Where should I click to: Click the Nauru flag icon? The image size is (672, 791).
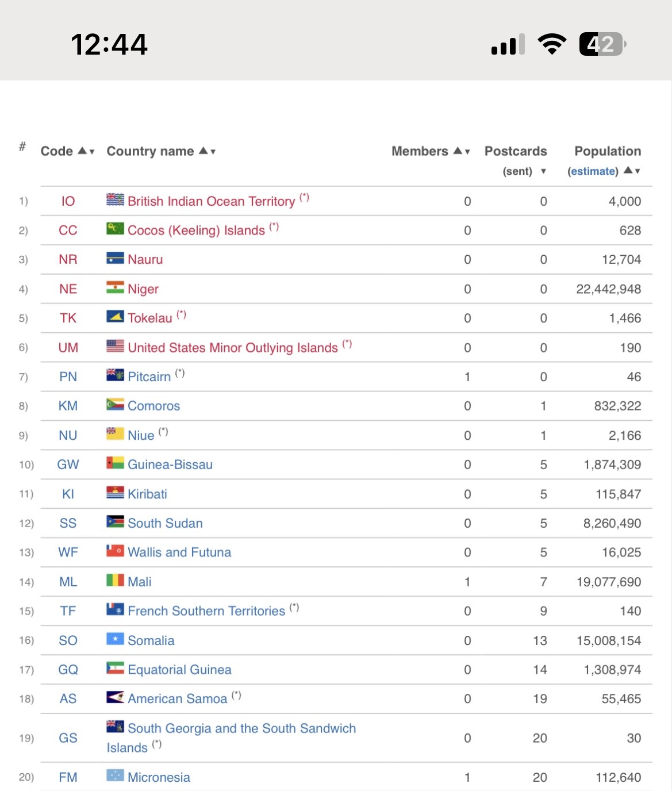115,258
